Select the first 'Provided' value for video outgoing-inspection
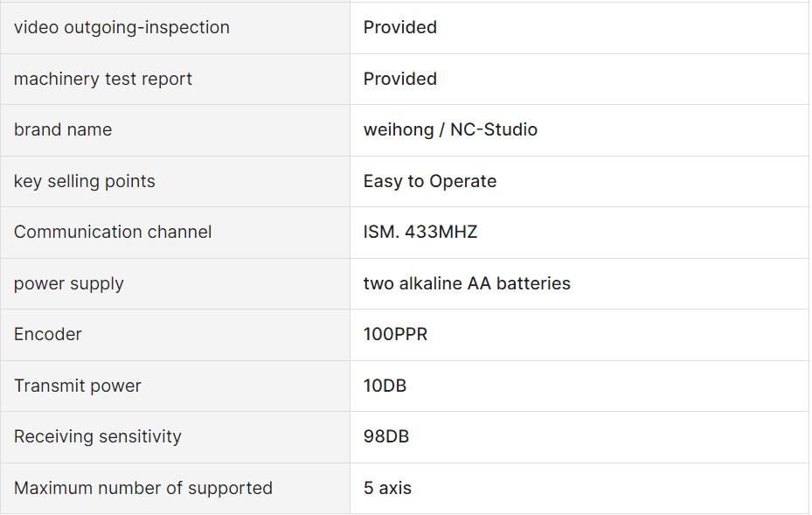 click(399, 27)
